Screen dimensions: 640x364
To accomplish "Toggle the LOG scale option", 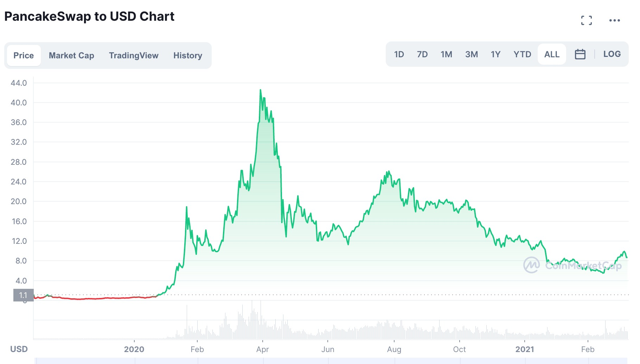I will click(612, 54).
